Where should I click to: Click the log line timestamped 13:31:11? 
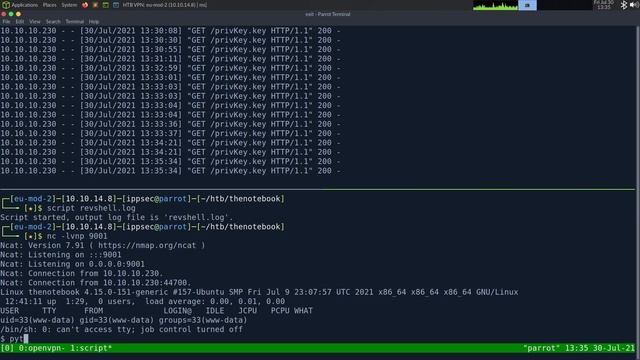[x=170, y=59]
